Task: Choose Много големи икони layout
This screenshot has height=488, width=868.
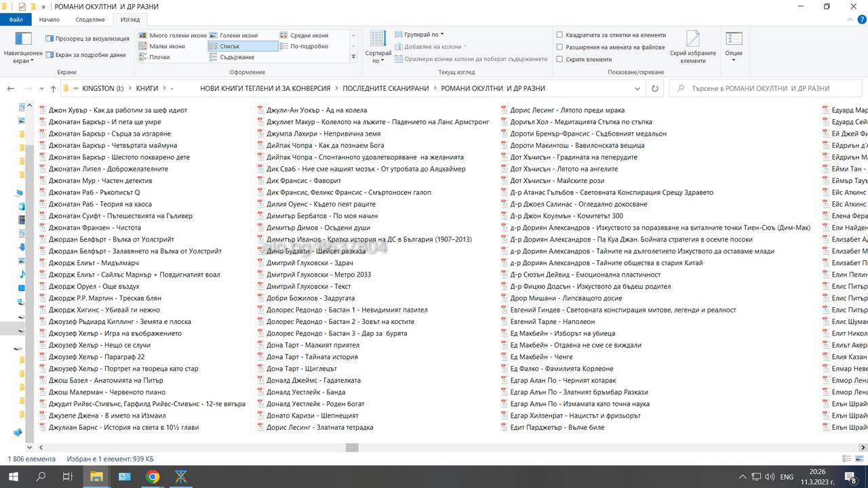Action: 172,35
